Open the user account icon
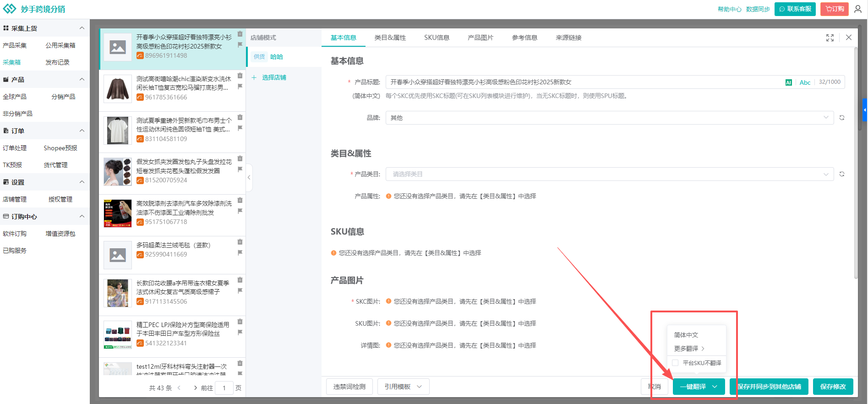Screen dimensions: 868x404 pos(858,9)
